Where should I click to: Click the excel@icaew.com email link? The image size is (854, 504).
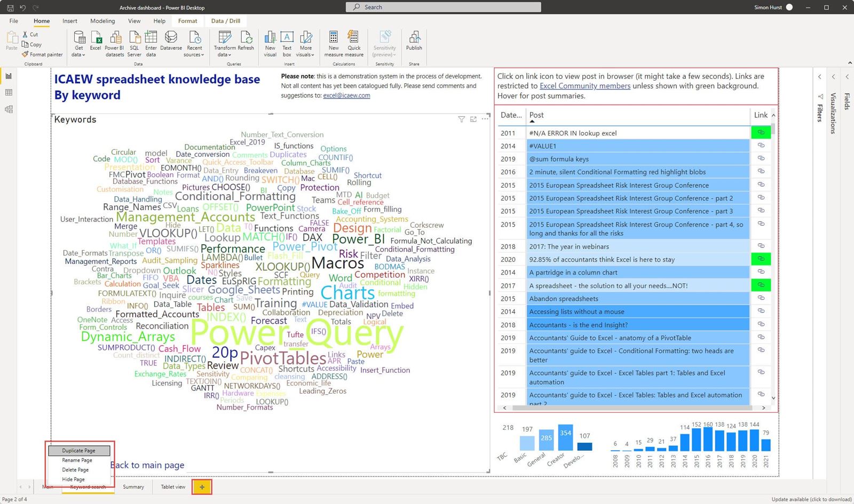tap(346, 95)
